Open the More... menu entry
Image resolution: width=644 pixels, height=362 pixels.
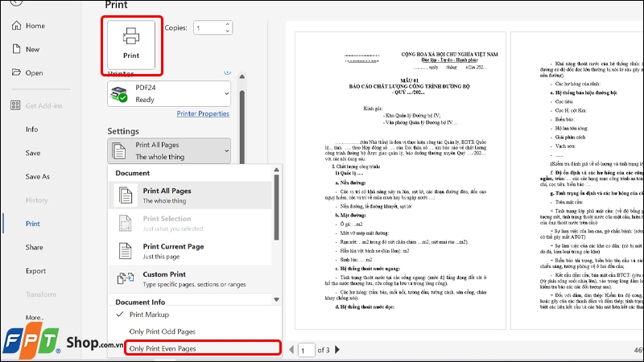point(35,317)
